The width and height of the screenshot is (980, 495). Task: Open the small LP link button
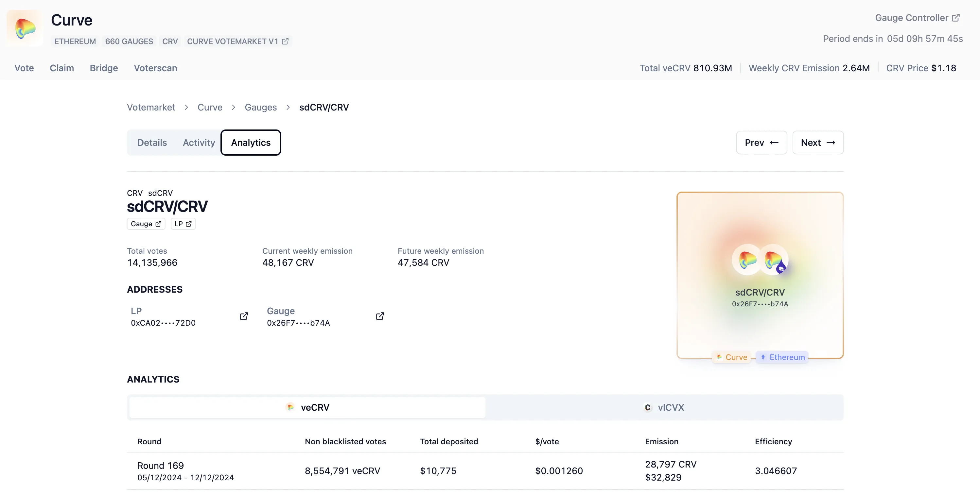click(183, 224)
